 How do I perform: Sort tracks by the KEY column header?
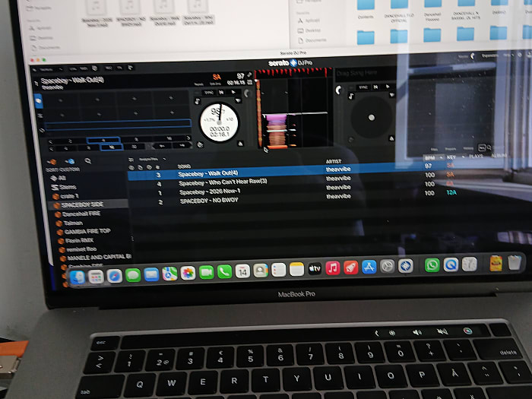[x=451, y=157]
